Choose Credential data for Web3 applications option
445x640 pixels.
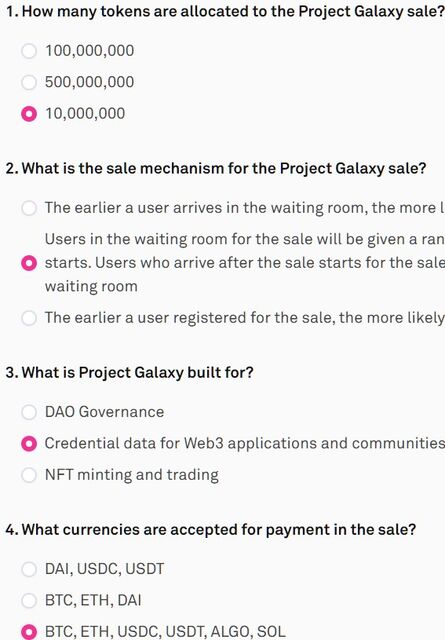[x=29, y=443]
